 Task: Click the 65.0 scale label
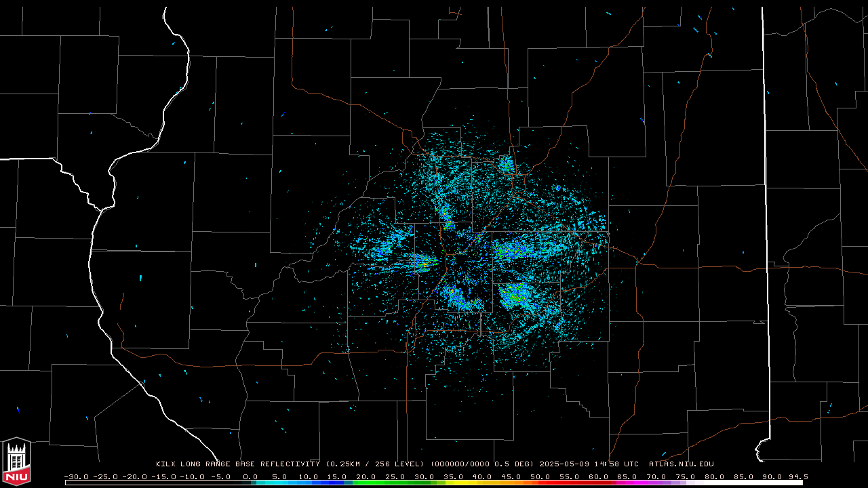(x=627, y=476)
